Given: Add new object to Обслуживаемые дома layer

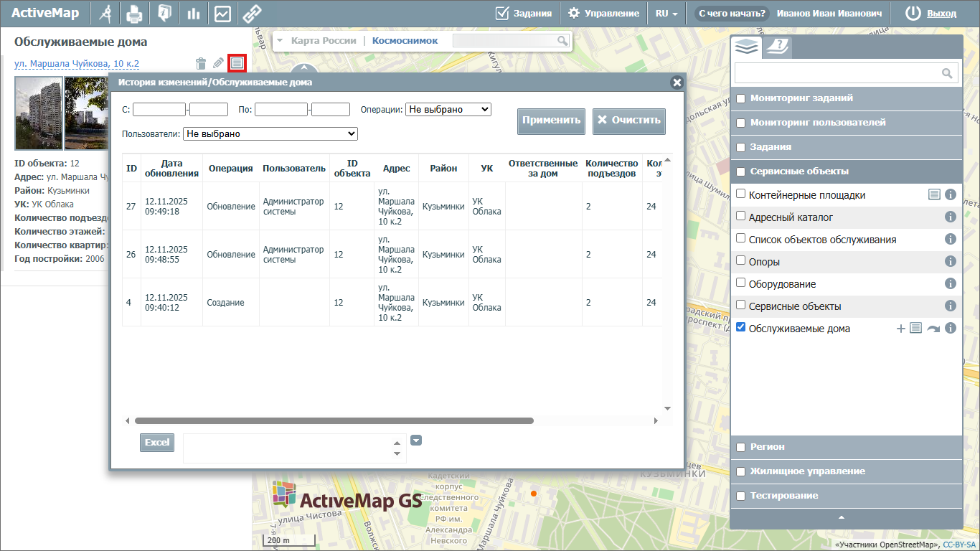Looking at the screenshot, I should [901, 329].
